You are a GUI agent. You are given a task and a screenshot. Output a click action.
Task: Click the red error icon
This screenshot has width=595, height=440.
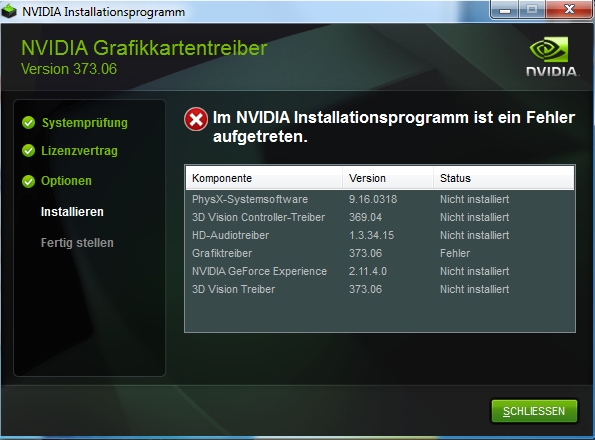pyautogui.click(x=196, y=119)
